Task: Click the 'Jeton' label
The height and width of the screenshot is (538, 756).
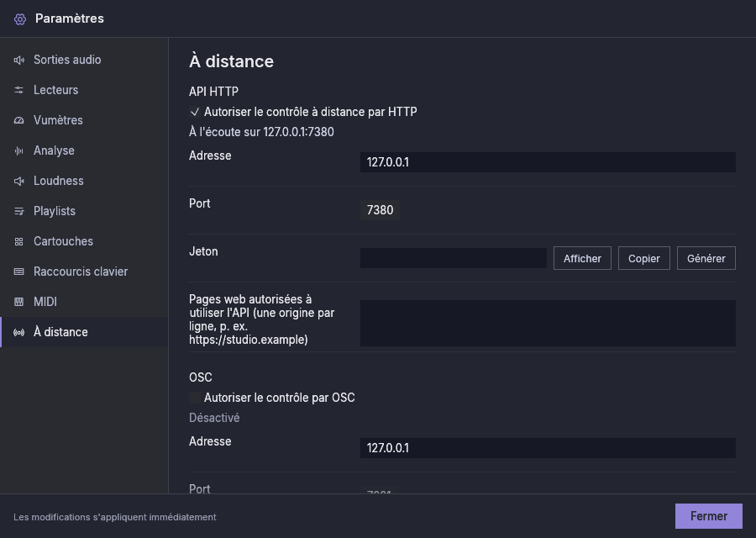Action: pos(203,251)
